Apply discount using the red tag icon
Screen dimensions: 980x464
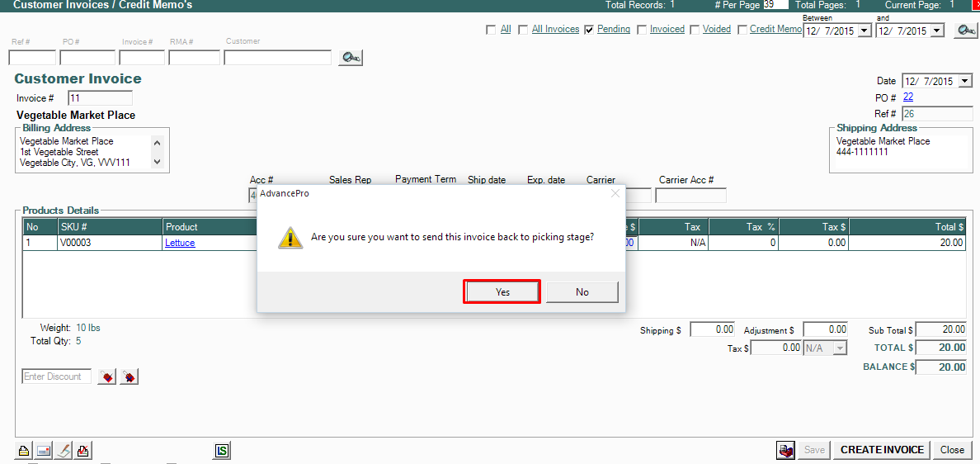[x=107, y=377]
